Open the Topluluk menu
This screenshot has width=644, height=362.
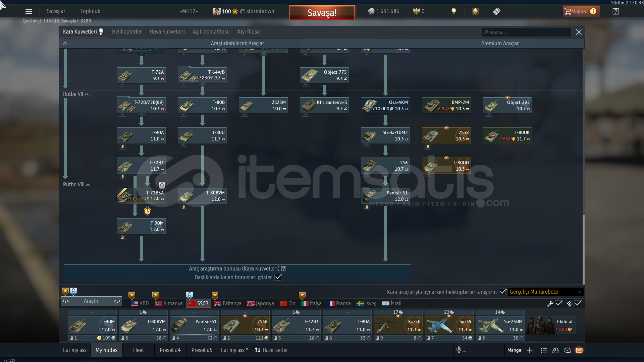(90, 11)
